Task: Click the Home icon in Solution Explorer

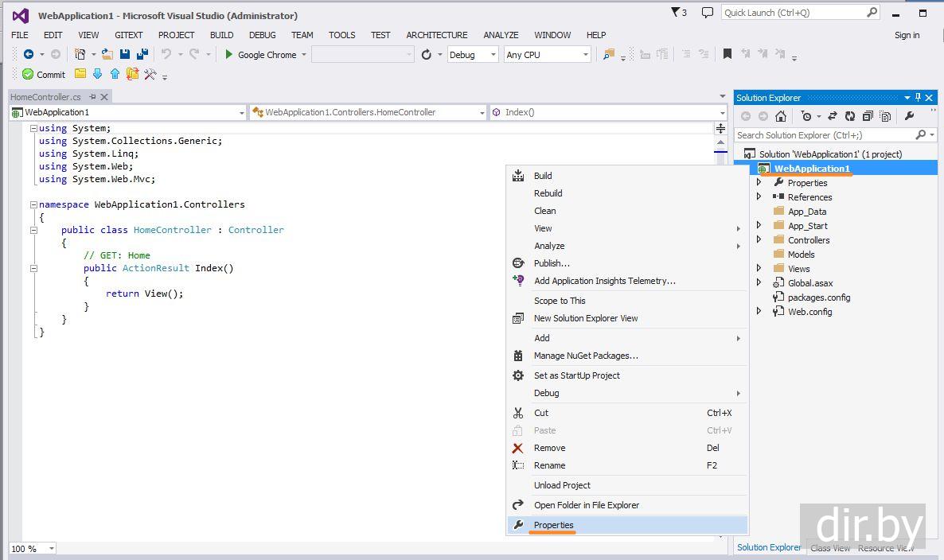Action: point(781,116)
